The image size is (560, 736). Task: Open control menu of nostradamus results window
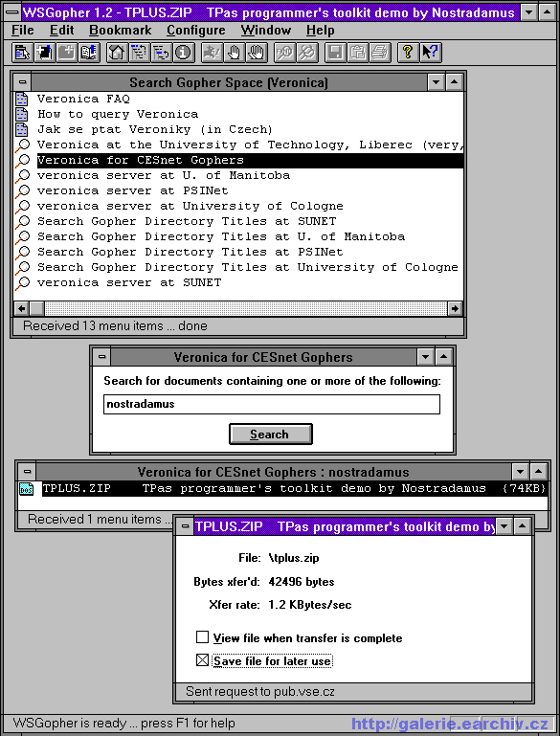(28, 472)
